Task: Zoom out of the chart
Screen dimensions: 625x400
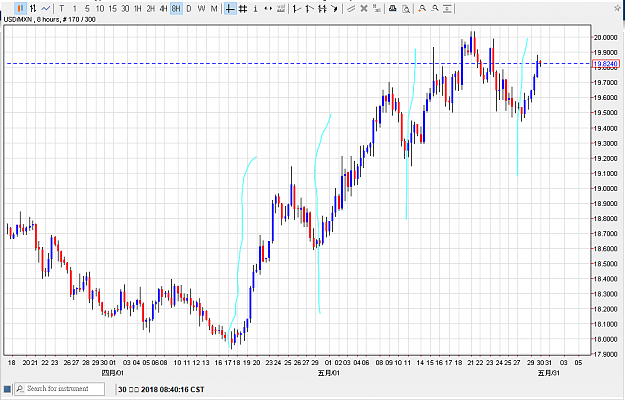Action: pos(435,9)
